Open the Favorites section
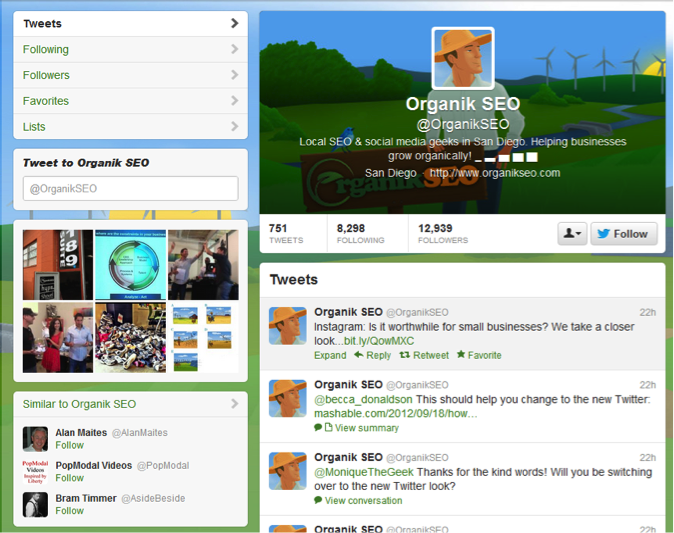Screen dimensions: 674x533 pos(131,101)
